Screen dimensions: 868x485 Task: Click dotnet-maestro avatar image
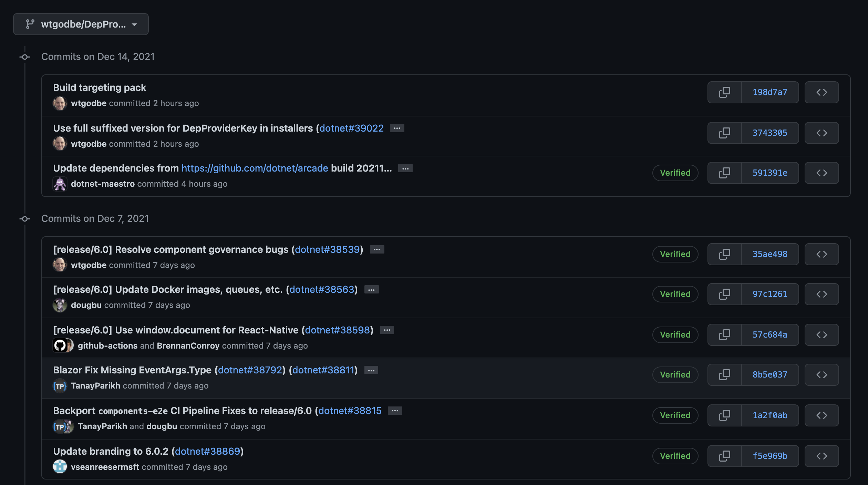click(x=60, y=184)
